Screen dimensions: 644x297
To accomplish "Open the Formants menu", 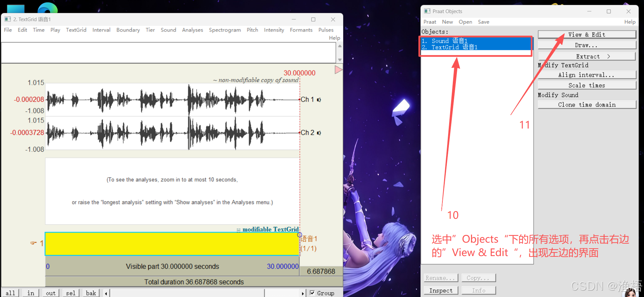I will pyautogui.click(x=301, y=30).
